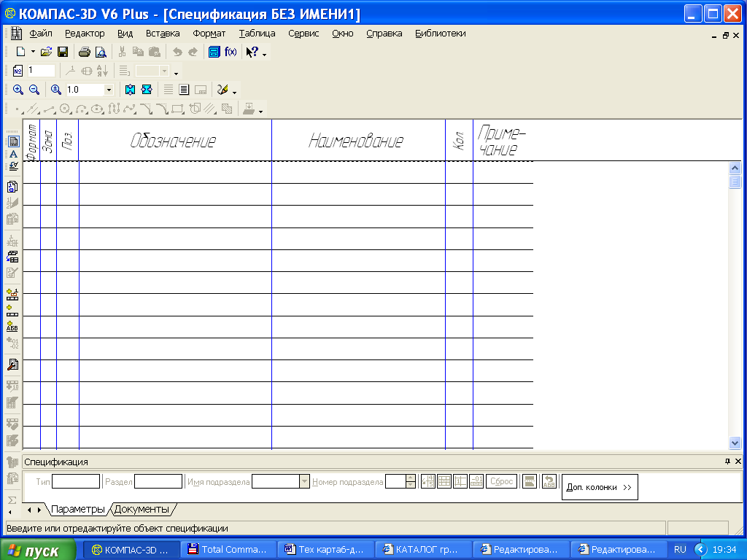The width and height of the screenshot is (747, 560).
Task: Switch to the Документы tab
Action: [x=142, y=509]
